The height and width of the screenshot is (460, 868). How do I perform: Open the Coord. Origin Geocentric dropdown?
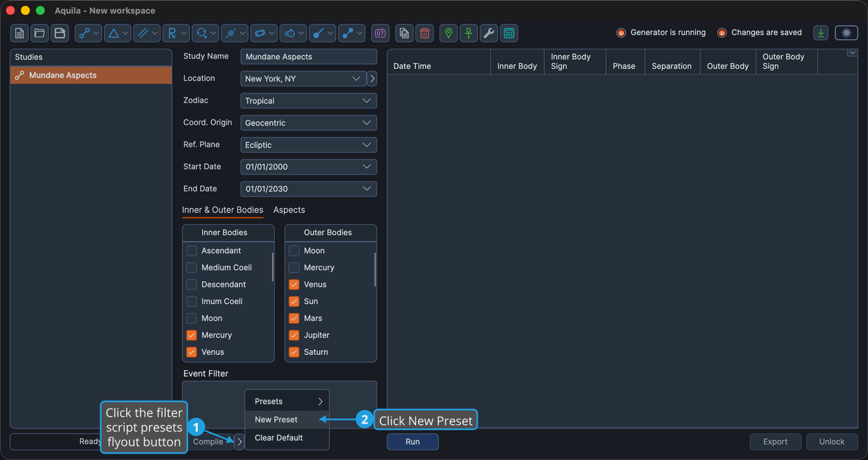(308, 123)
